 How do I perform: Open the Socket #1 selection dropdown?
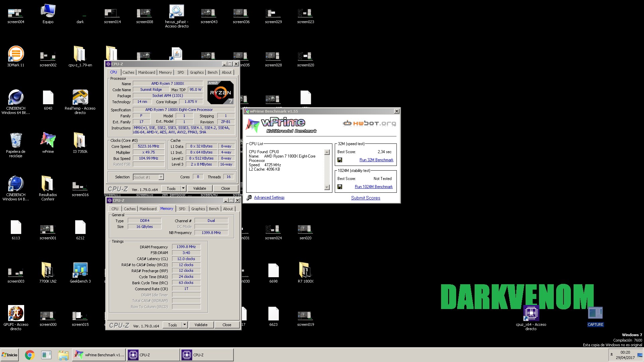(x=148, y=177)
